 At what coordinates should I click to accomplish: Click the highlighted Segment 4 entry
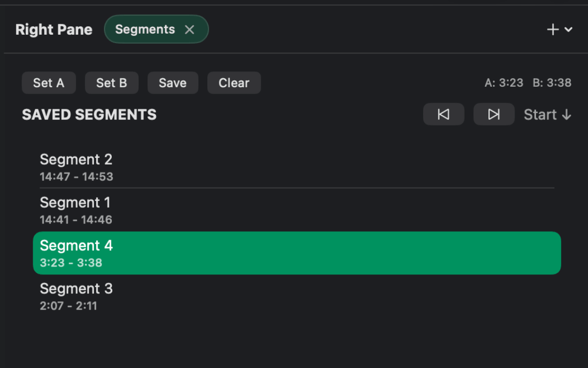pos(297,253)
